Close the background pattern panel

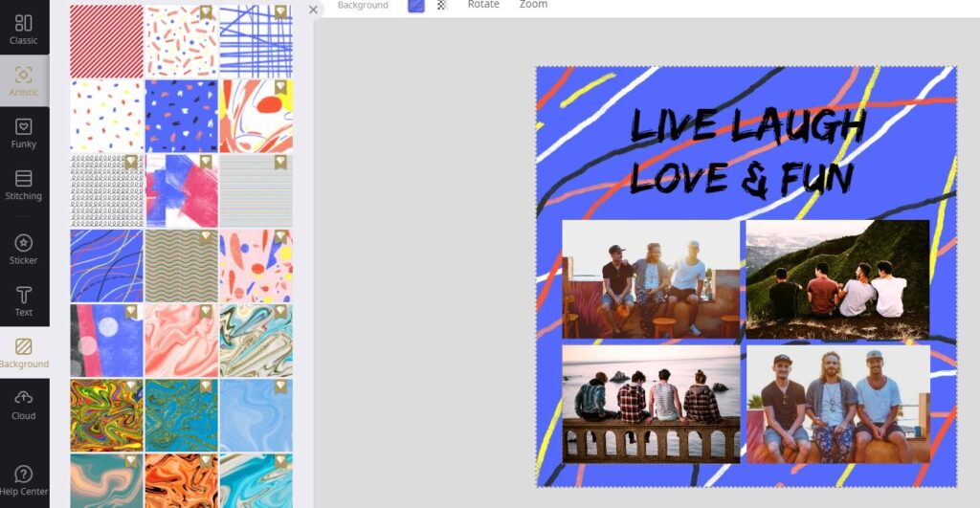coord(313,10)
